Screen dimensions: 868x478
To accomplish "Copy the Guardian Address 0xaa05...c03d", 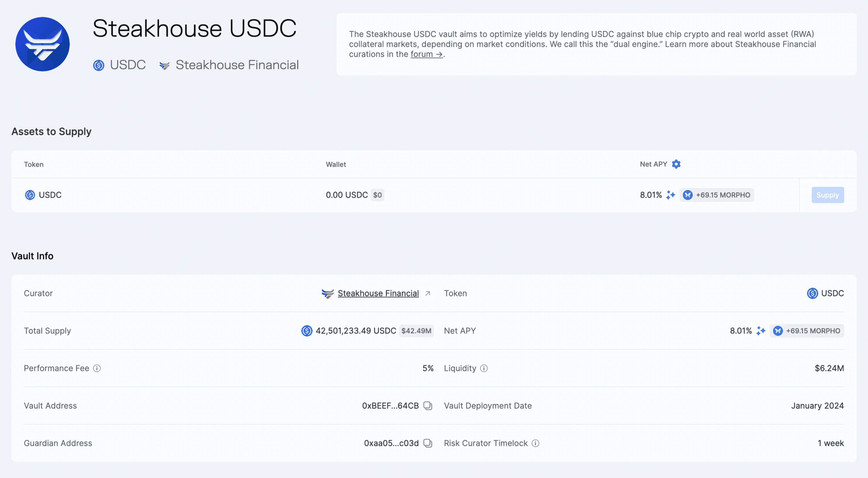I will tap(428, 443).
